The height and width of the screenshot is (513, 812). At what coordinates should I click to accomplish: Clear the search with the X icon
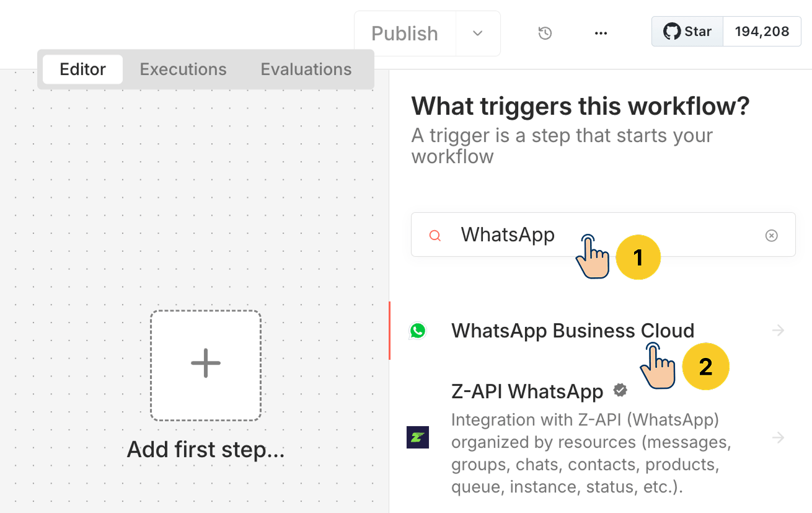point(771,235)
